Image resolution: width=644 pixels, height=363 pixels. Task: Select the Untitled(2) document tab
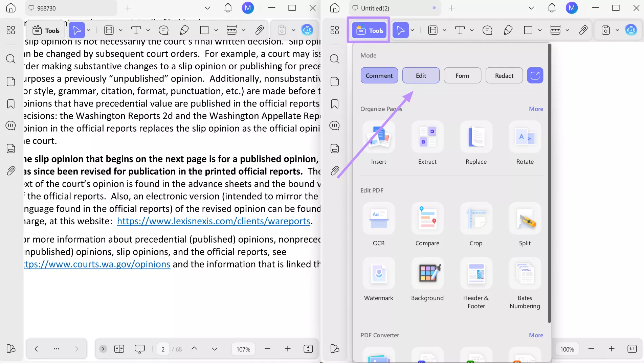pos(395,8)
